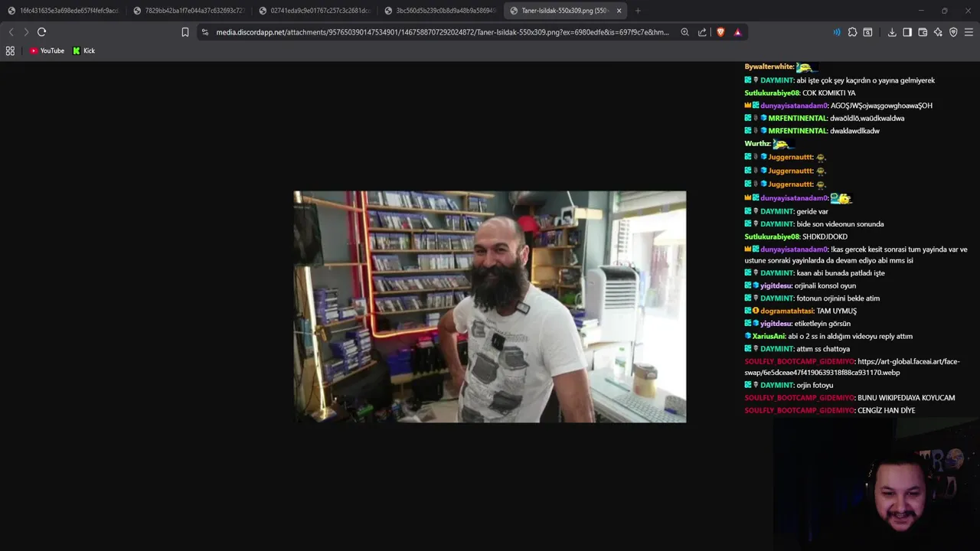980x551 pixels.
Task: Bookmark this page with the bookmark icon
Action: click(185, 32)
